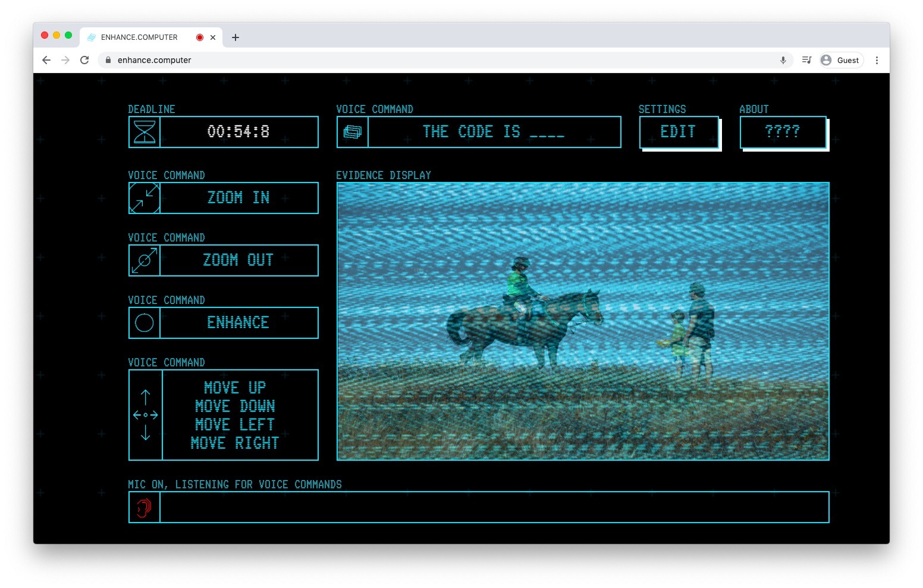The image size is (923, 588).
Task: Open the media control playlist icon
Action: pos(806,60)
